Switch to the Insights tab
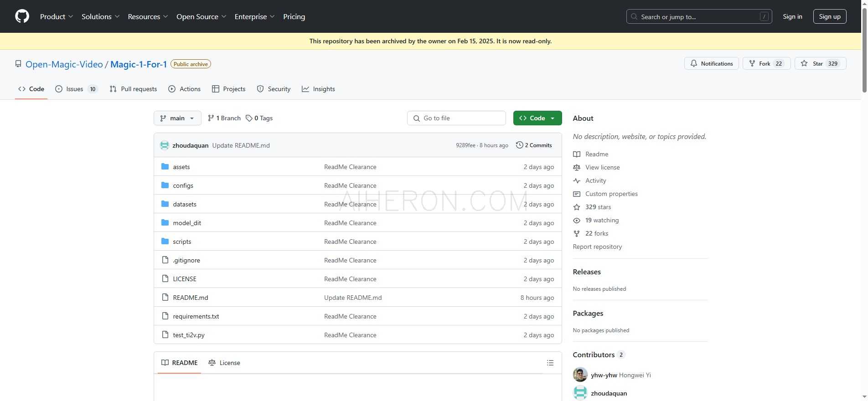The height and width of the screenshot is (401, 868). click(318, 89)
